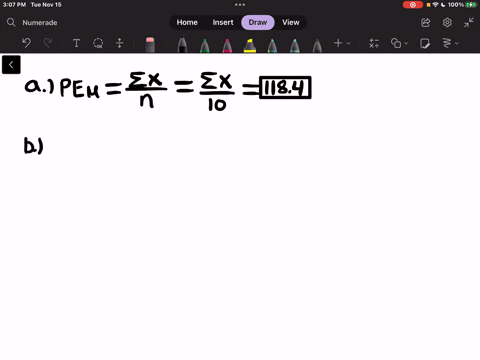The width and height of the screenshot is (480, 360).
Task: Expand the Shapes dropdown arrow
Action: (406, 43)
